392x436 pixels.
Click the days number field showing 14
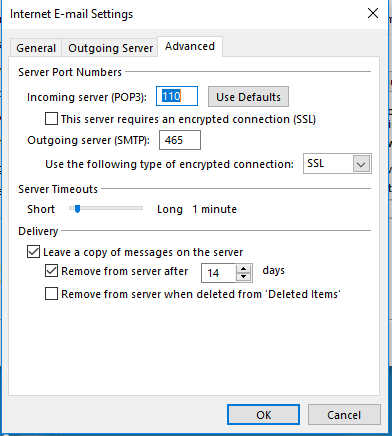point(219,273)
